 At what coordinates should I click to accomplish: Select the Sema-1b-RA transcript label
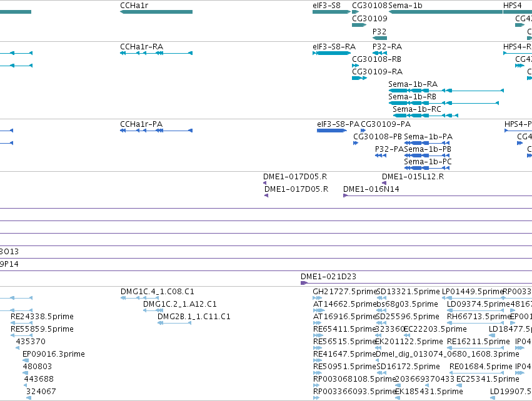413,84
